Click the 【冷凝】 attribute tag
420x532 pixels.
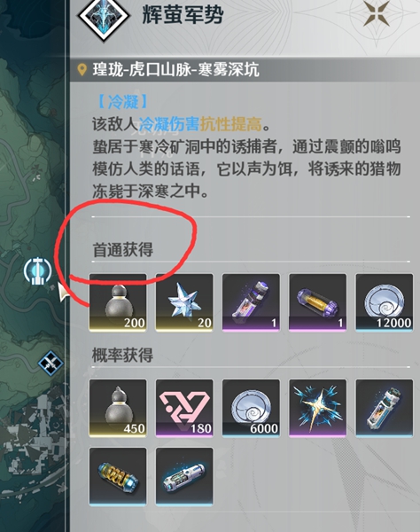(x=122, y=101)
